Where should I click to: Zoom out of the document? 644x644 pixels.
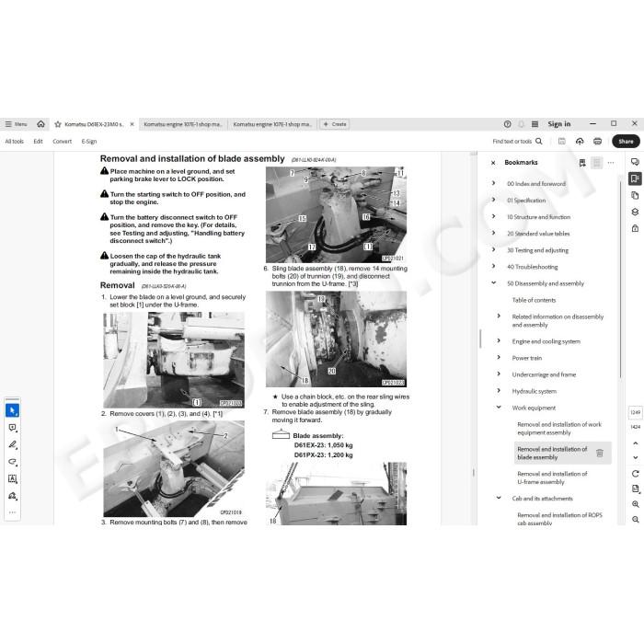point(636,520)
